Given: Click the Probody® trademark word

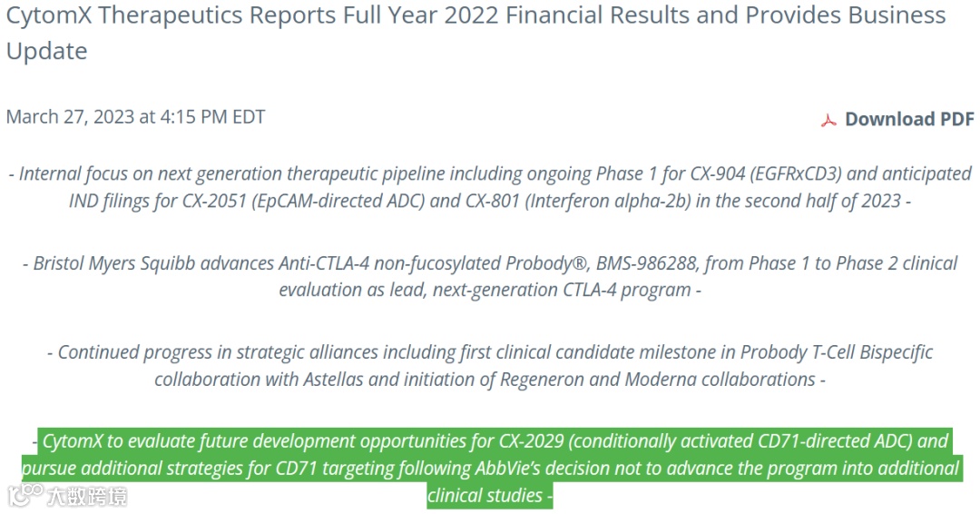Looking at the screenshot, I should (546, 263).
